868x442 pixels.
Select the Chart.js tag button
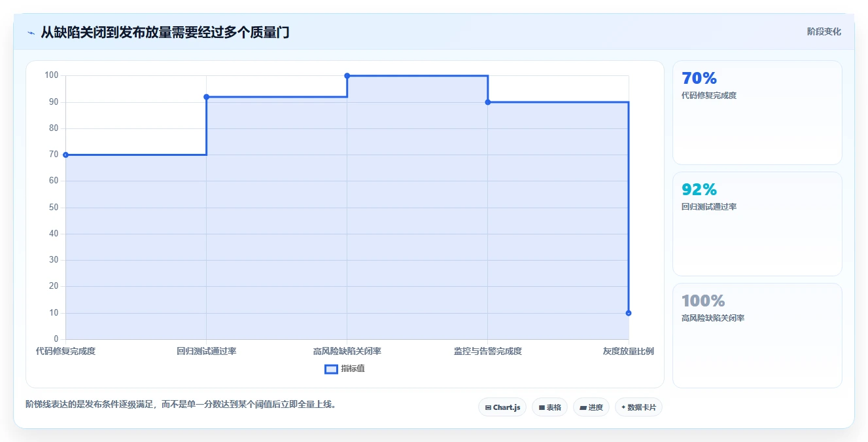(x=502, y=407)
